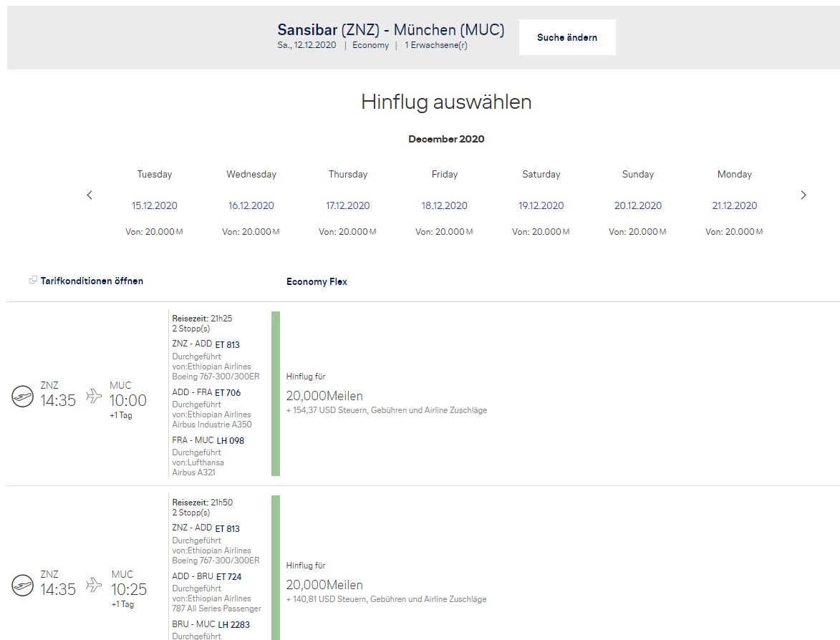Select Tuesday 15.12.2020 date tab
Viewport: 840px width, 640px height.
[154, 203]
